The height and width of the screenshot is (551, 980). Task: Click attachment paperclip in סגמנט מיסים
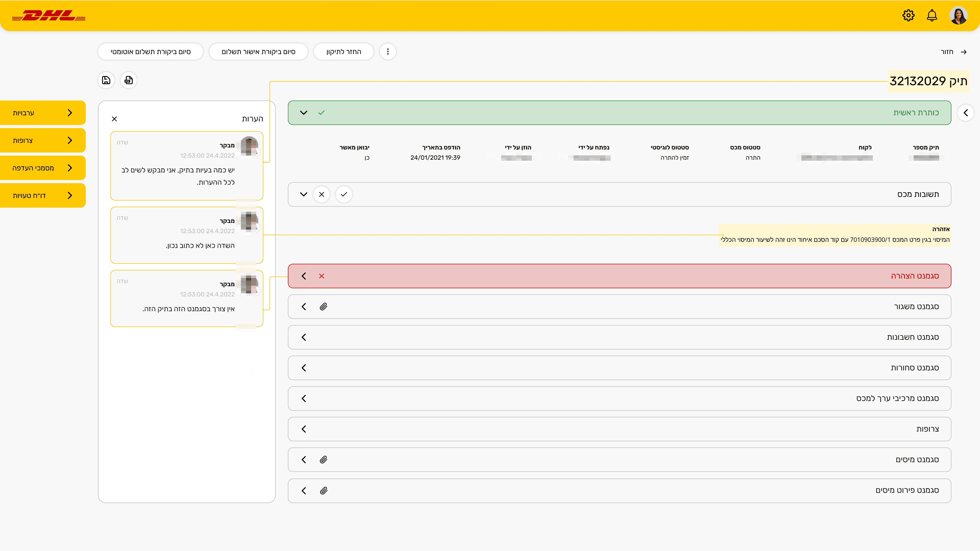[x=323, y=460]
